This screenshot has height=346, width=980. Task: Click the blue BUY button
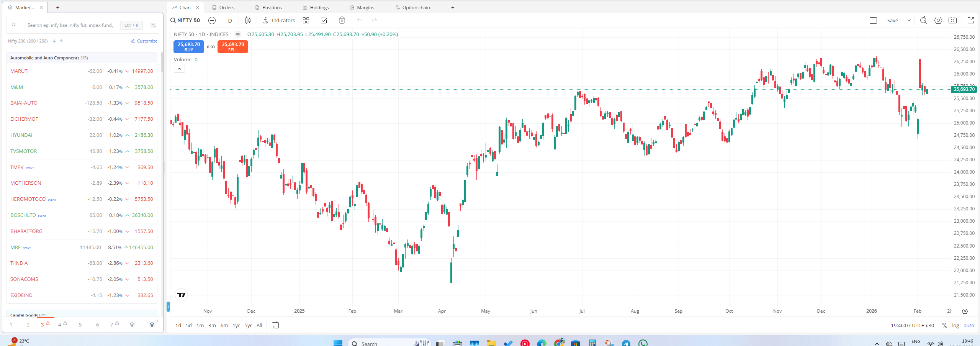[188, 47]
